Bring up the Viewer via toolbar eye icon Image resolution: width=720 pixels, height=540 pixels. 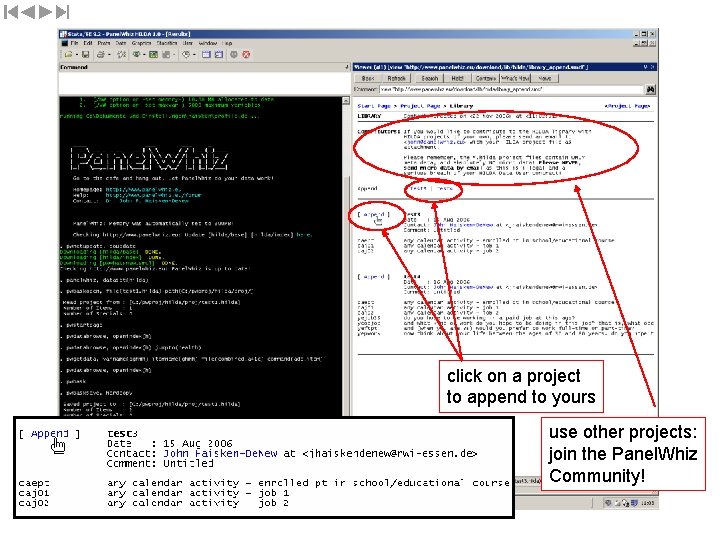pyautogui.click(x=136, y=54)
